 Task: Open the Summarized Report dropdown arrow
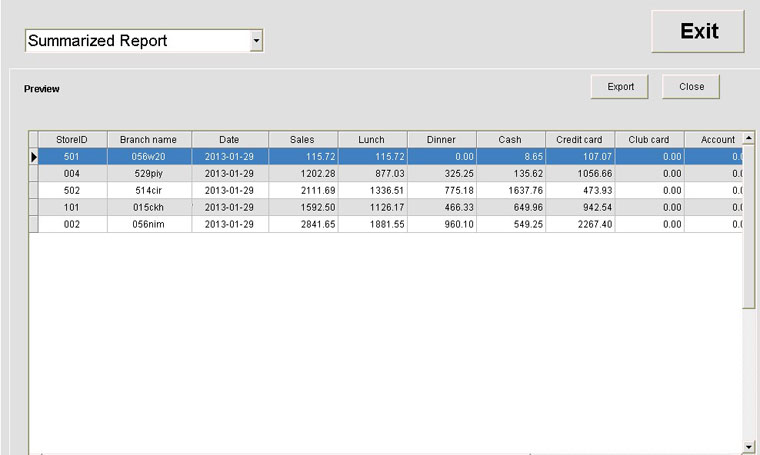(x=256, y=41)
